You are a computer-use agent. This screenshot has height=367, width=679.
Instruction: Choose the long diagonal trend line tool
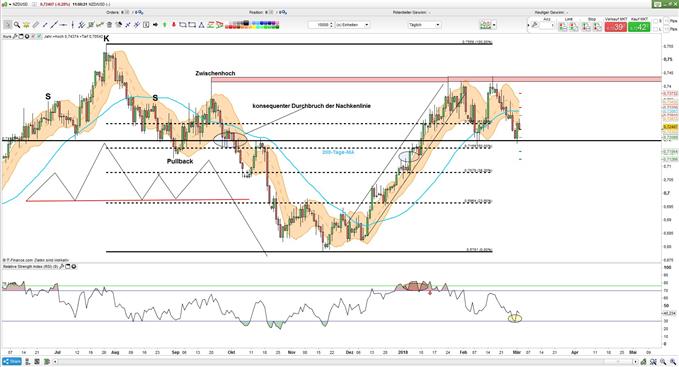[x=54, y=25]
